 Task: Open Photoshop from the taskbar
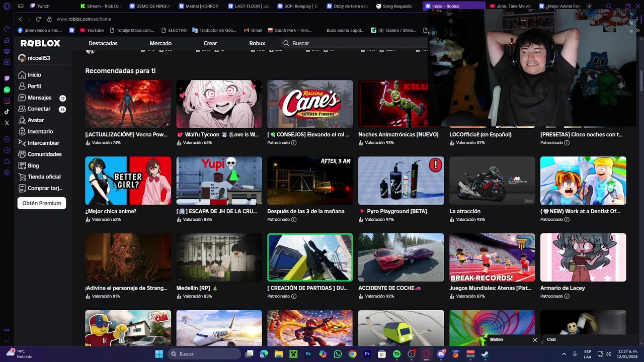(308, 354)
